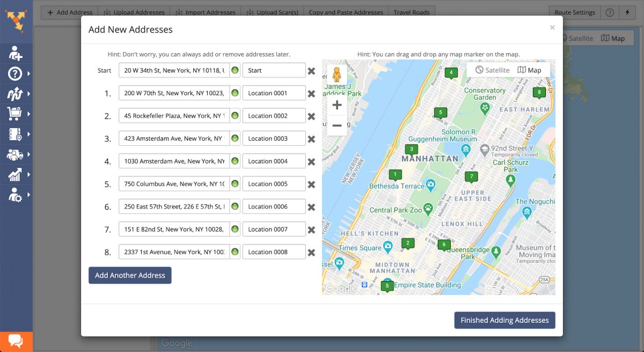The image size is (644, 352).
Task: Switch dialog map to Satellite view
Action: pos(492,70)
